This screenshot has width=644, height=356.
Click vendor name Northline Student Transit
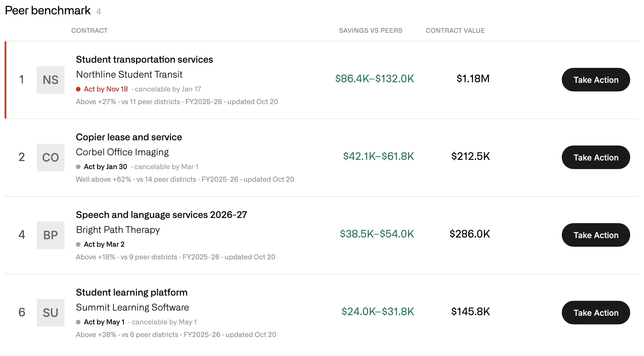[129, 74]
